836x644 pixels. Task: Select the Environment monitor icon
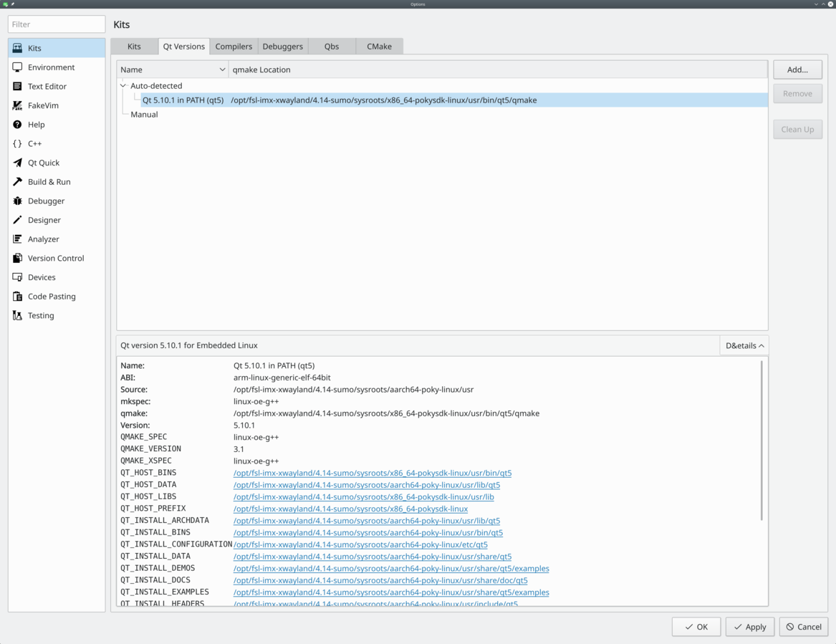click(18, 67)
